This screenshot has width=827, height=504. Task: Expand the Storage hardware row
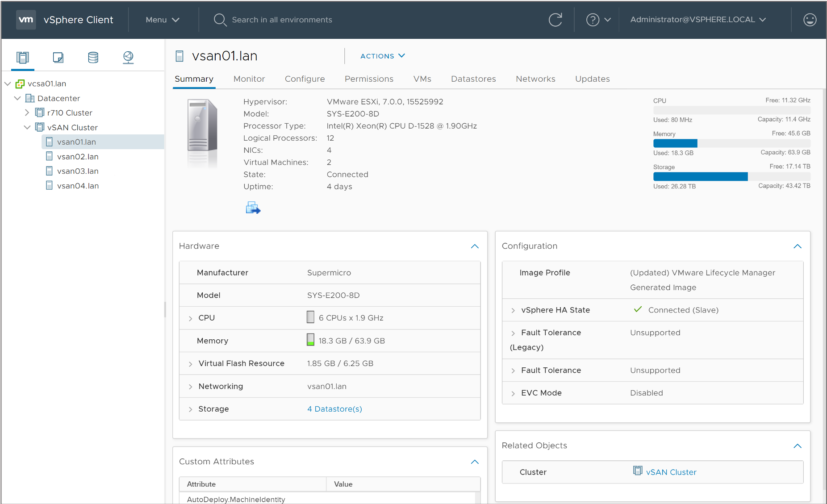tap(191, 409)
